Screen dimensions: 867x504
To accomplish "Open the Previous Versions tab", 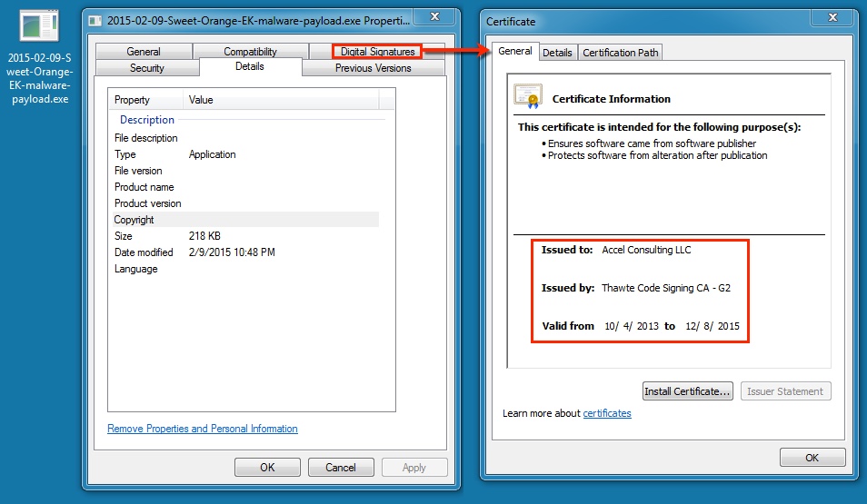I will pos(373,68).
